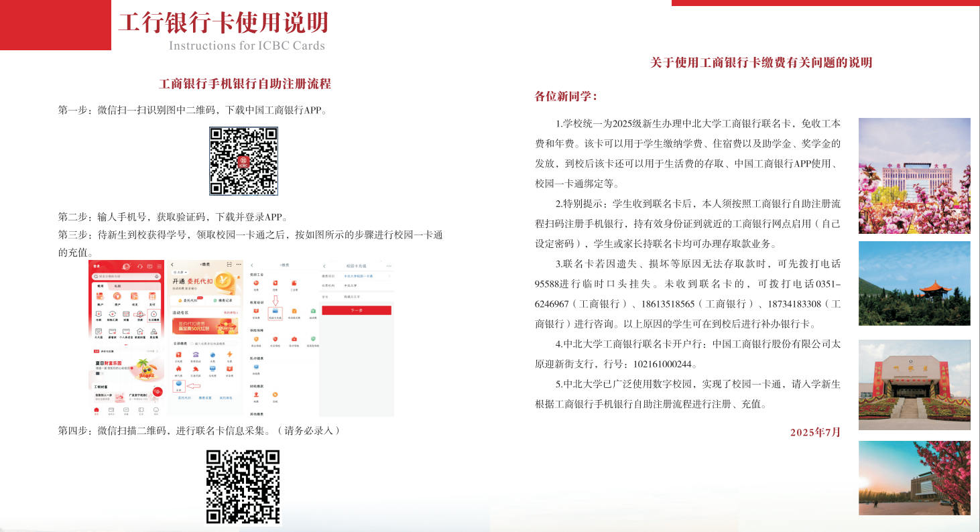Tap the 签约代扣缴费 promotional banner
Image resolution: width=980 pixels, height=532 pixels.
[x=205, y=326]
